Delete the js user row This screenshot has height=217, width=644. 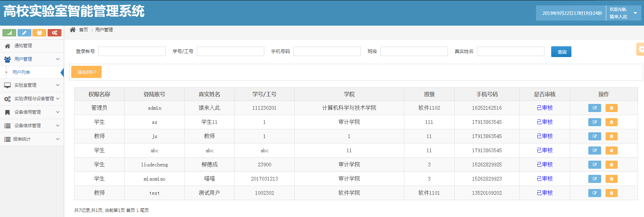612,136
